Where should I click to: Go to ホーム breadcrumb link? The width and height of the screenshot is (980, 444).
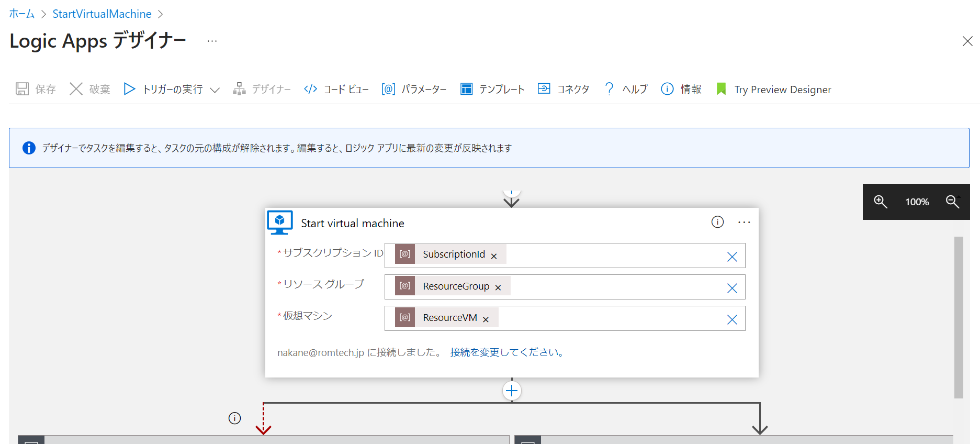point(22,14)
